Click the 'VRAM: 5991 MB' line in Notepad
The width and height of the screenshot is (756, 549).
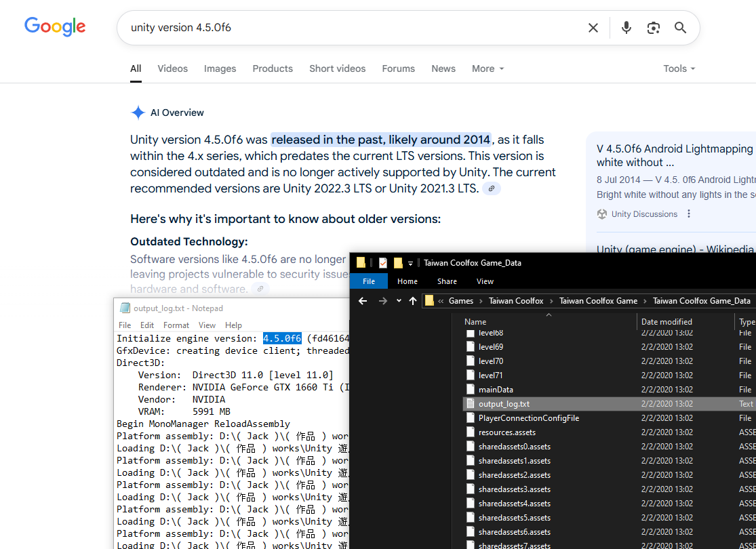pos(184,411)
